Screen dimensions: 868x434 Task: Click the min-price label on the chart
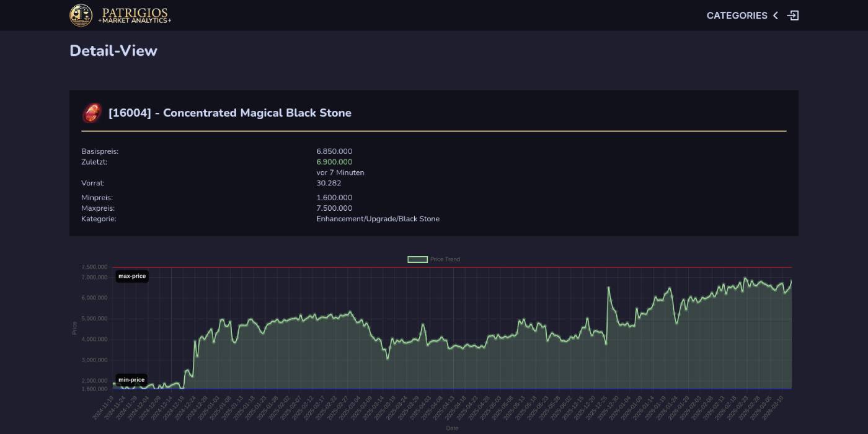coord(131,379)
